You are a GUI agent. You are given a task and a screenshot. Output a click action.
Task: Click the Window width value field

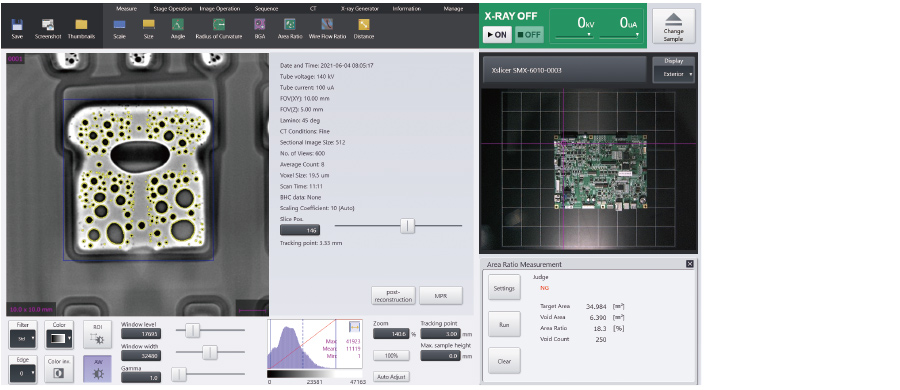click(141, 356)
